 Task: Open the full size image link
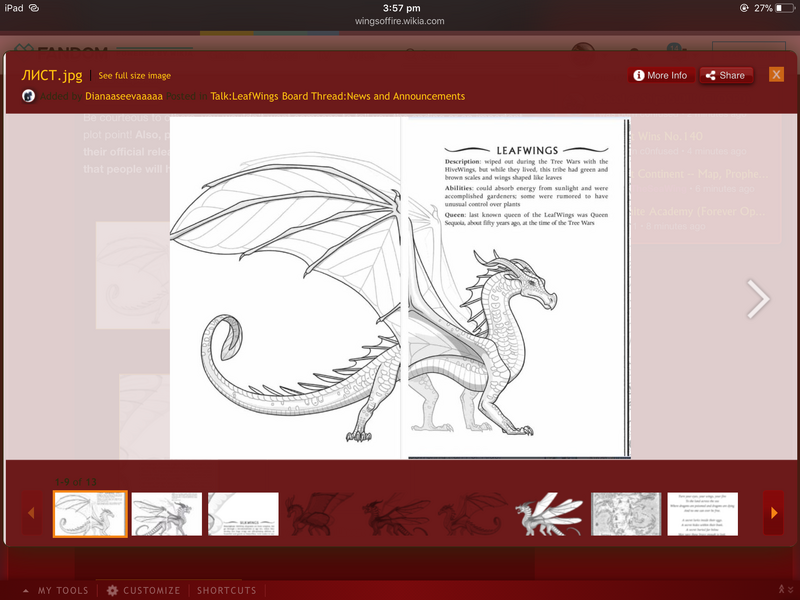point(134,76)
